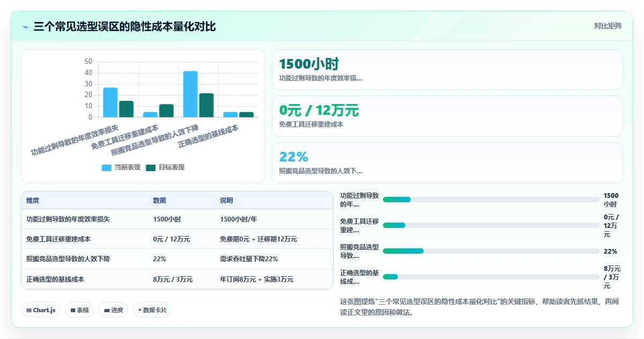Screen dimensions: 644x339
Task: Click the 表格 tag chip
Action: [x=79, y=310]
